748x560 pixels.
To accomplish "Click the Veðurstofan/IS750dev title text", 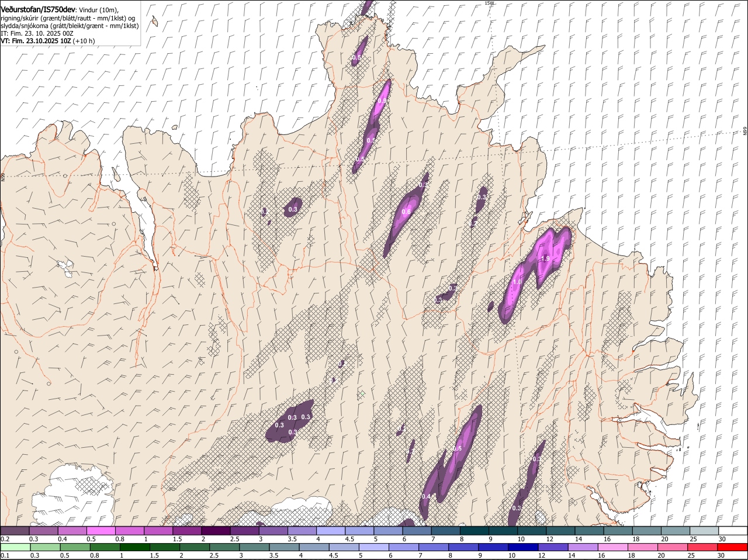I will (38, 9).
